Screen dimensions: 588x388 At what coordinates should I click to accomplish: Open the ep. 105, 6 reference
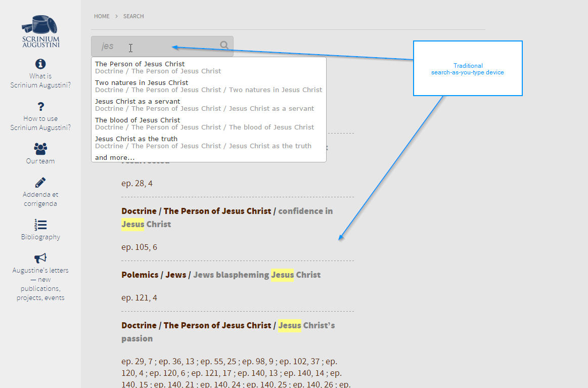click(x=139, y=247)
